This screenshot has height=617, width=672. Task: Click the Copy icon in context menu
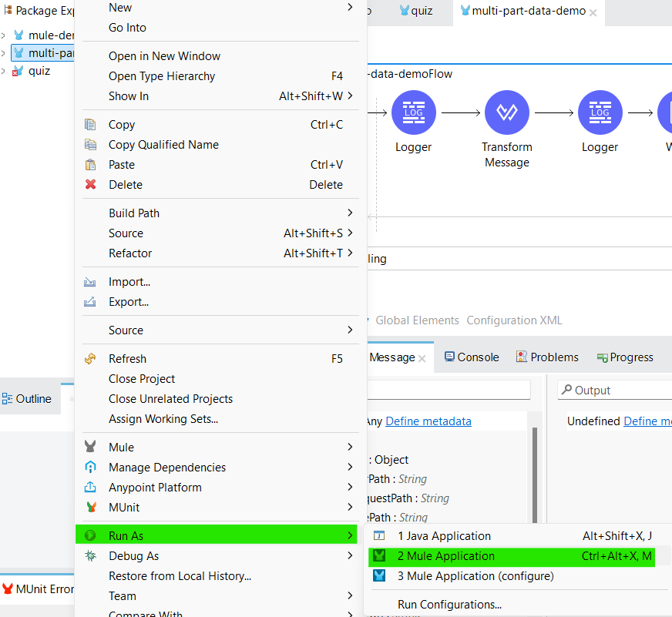(90, 125)
